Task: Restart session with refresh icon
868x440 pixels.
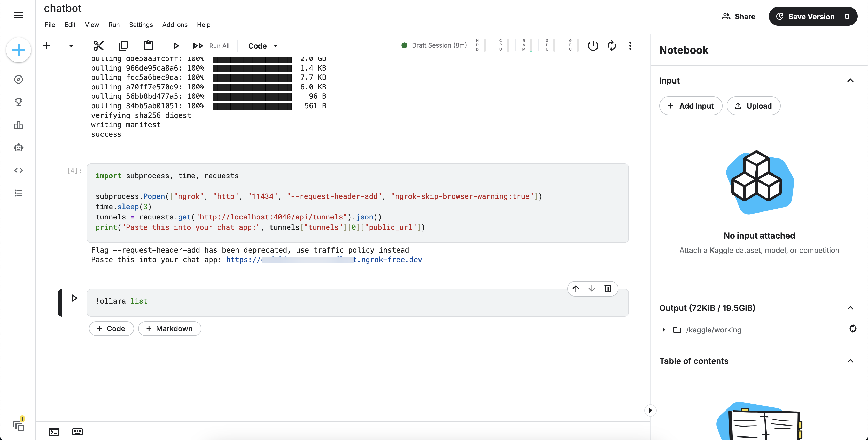Action: (612, 46)
